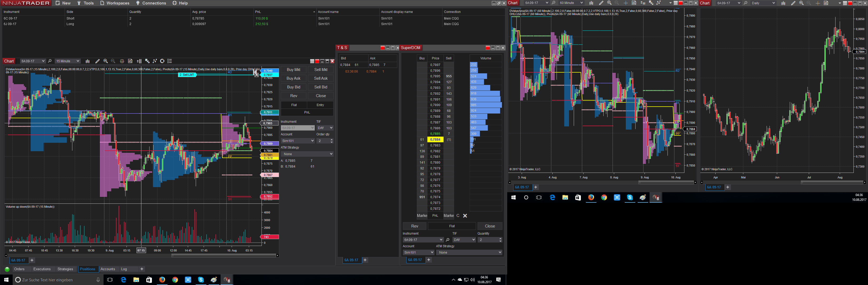Open the New menu
The width and height of the screenshot is (868, 285).
pos(63,3)
